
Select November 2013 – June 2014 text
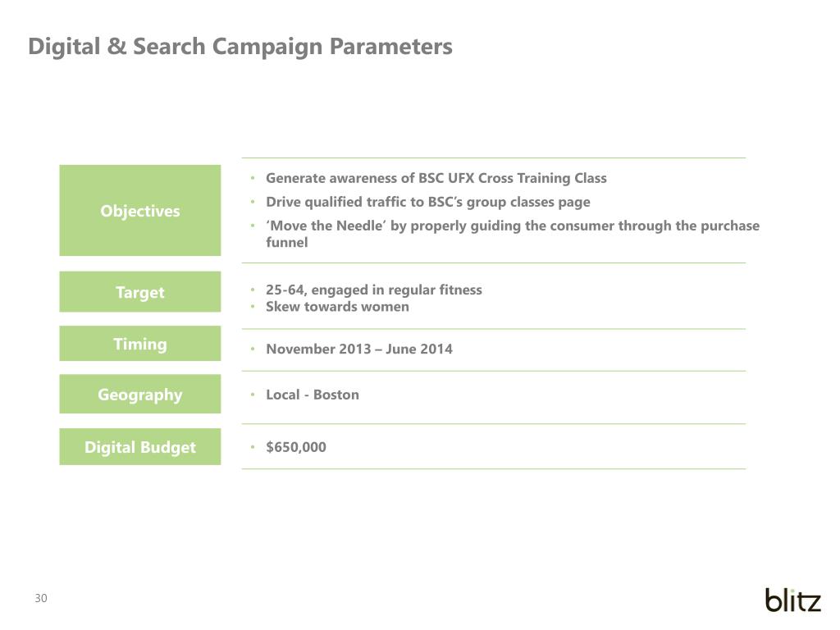(359, 349)
